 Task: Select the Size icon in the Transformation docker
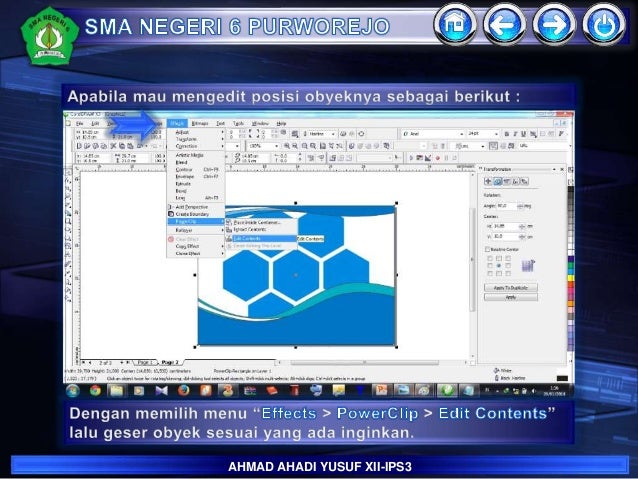pyautogui.click(x=516, y=182)
